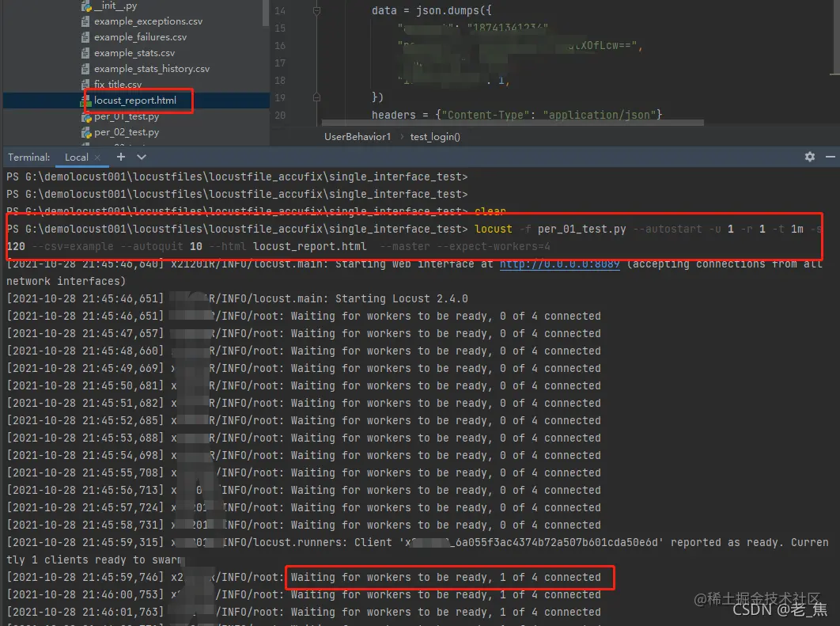Click the 'headers' code line 20
The image size is (840, 626).
517,115
